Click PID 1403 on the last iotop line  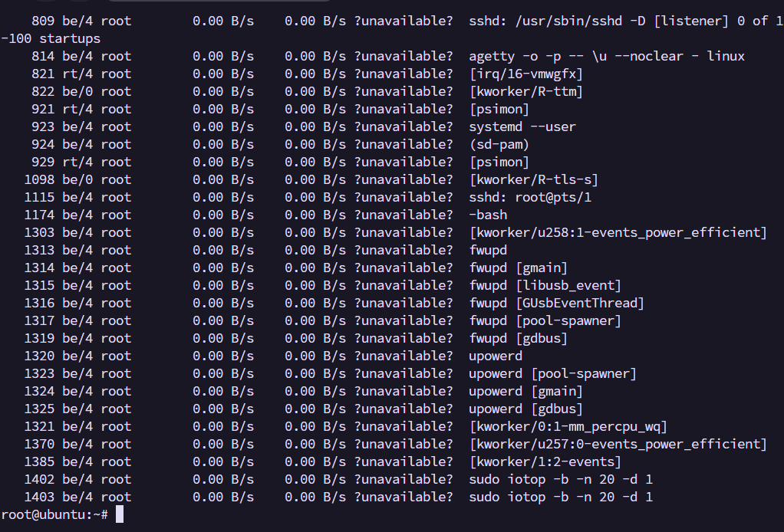[x=39, y=497]
